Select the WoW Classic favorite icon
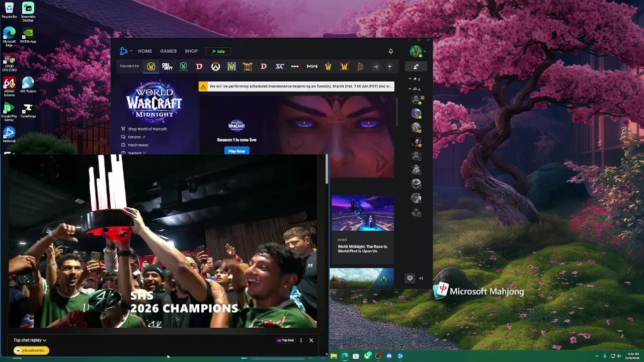644x362 pixels. coord(183,66)
